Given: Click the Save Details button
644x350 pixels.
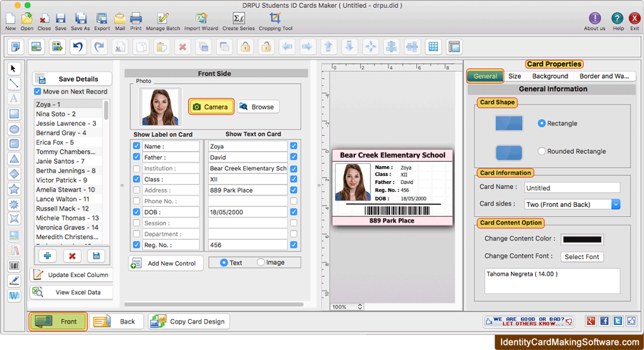Looking at the screenshot, I should (x=72, y=79).
